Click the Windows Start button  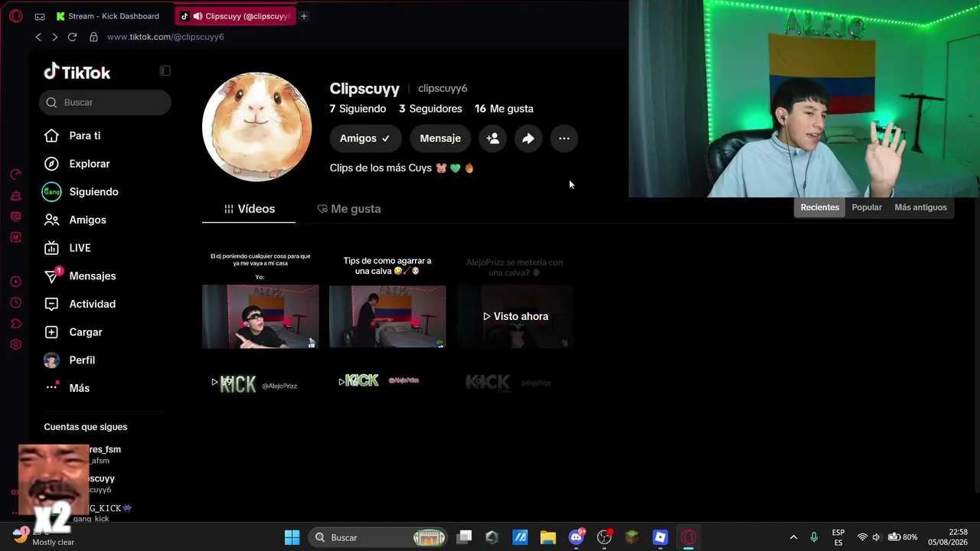pyautogui.click(x=292, y=537)
